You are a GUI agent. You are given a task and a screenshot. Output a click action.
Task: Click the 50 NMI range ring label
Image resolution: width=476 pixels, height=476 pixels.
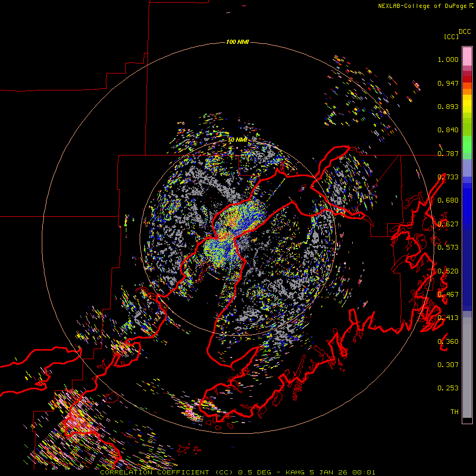point(237,140)
